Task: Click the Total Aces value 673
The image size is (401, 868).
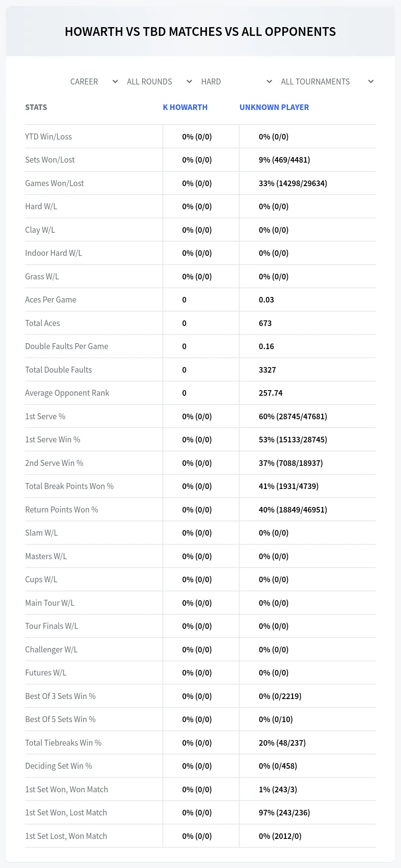Action: coord(265,323)
